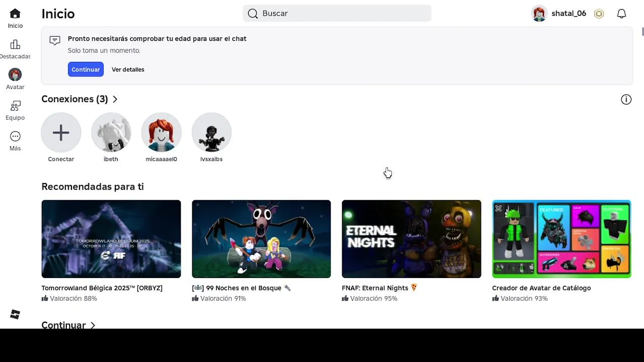Screen dimensions: 644x362
Task: Click the Continuar blue button
Action: point(86,69)
